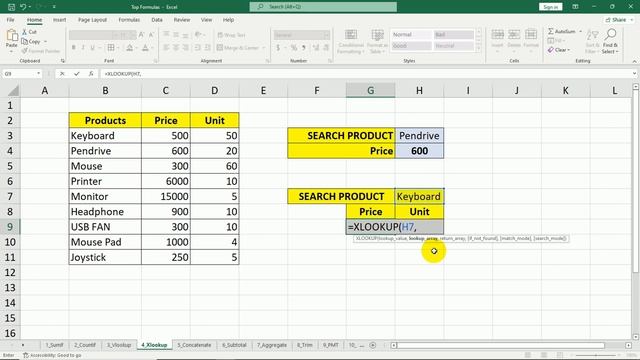Expand the formula bar
640x360 pixels.
point(634,74)
